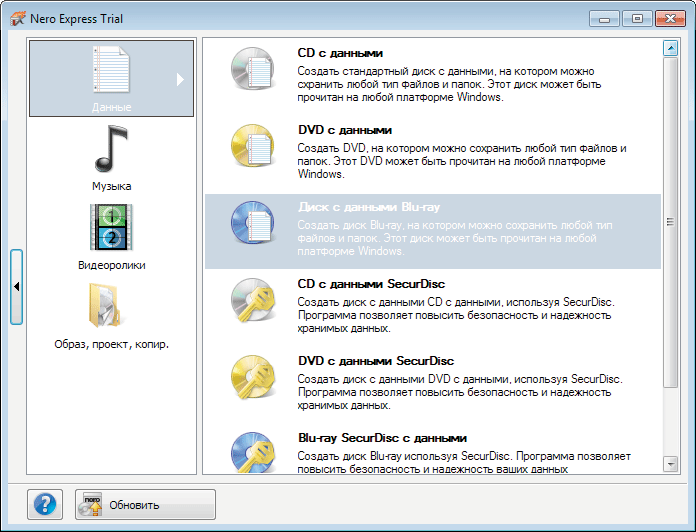The image size is (696, 532).
Task: Click the Nero update icon on Обновить button
Action: [90, 504]
